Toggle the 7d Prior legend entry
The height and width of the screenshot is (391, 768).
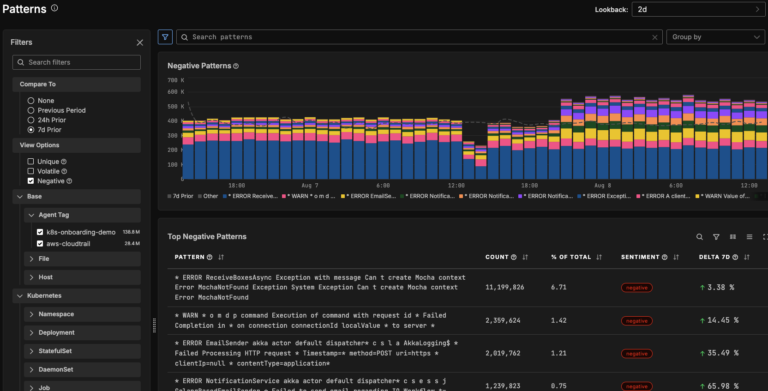(180, 196)
